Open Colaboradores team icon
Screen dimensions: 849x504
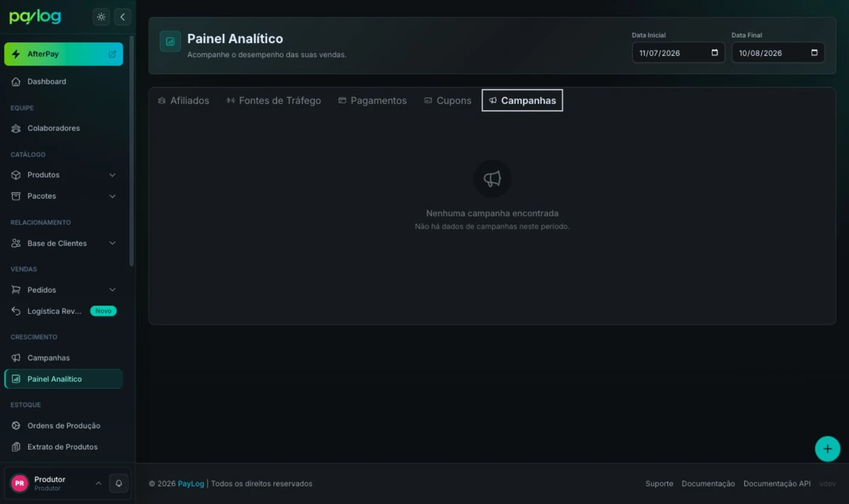point(16,128)
